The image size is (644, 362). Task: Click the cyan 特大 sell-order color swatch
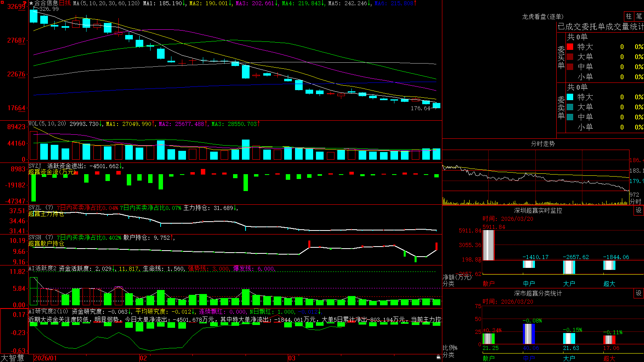[570, 97]
